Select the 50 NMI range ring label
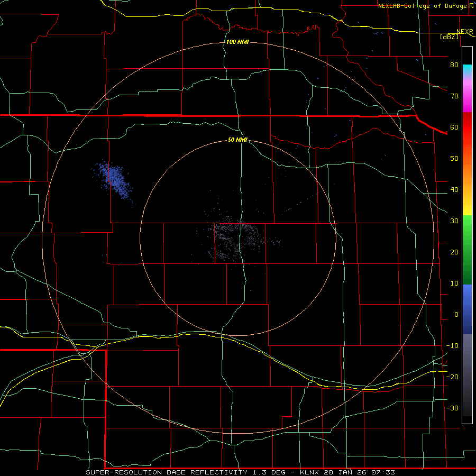476x476 pixels. pyautogui.click(x=237, y=140)
